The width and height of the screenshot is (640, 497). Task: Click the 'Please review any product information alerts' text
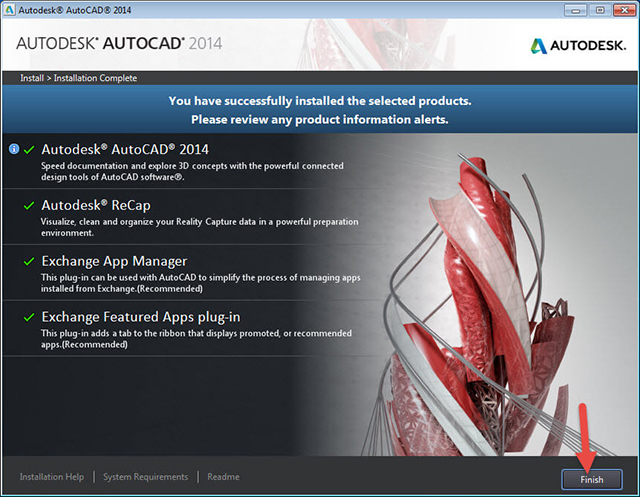(x=320, y=120)
